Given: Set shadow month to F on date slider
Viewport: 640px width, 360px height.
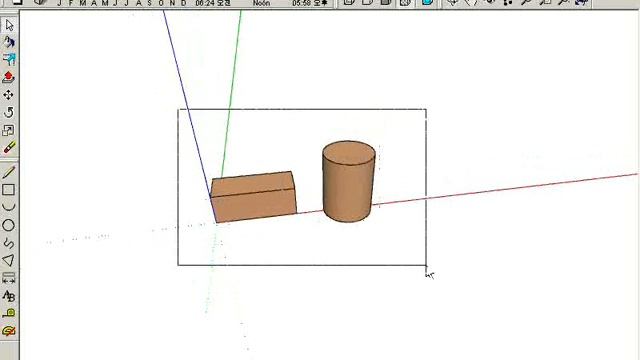Looking at the screenshot, I should click(71, 3).
